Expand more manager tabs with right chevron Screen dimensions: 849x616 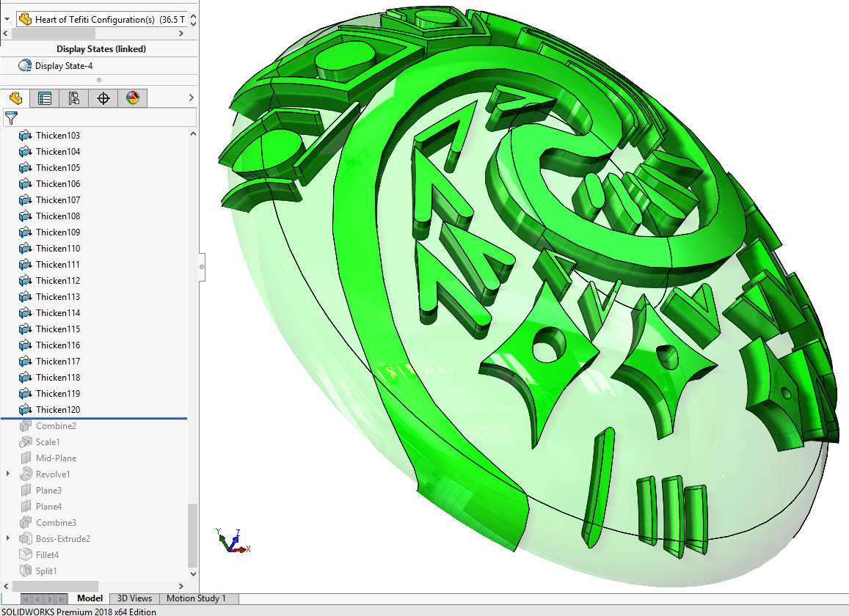(192, 98)
